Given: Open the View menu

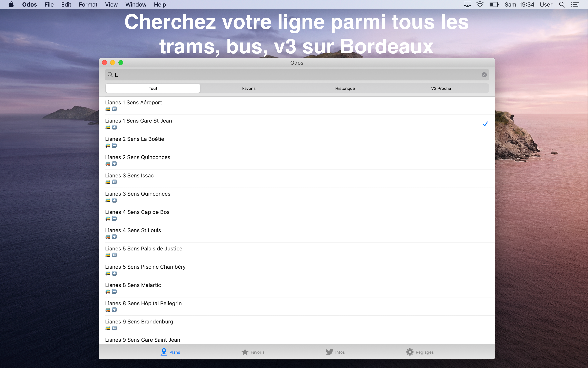Looking at the screenshot, I should coord(111,5).
